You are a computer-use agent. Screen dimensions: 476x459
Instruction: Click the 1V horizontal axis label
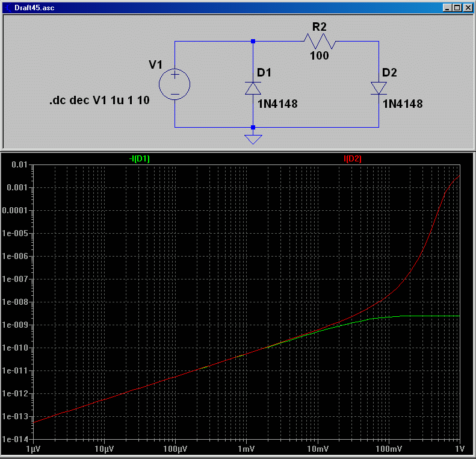[x=460, y=449]
